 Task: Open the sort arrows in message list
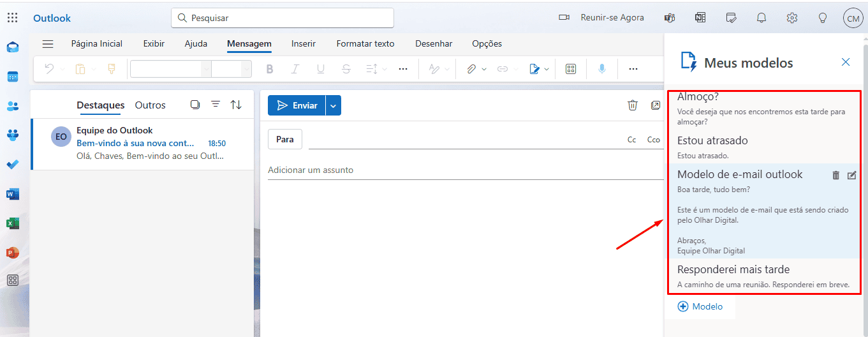(x=236, y=105)
